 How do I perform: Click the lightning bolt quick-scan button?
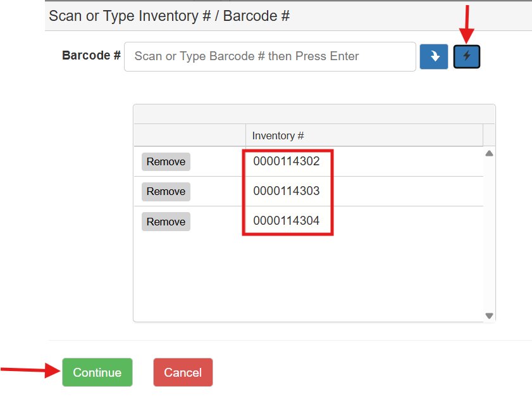pyautogui.click(x=467, y=56)
